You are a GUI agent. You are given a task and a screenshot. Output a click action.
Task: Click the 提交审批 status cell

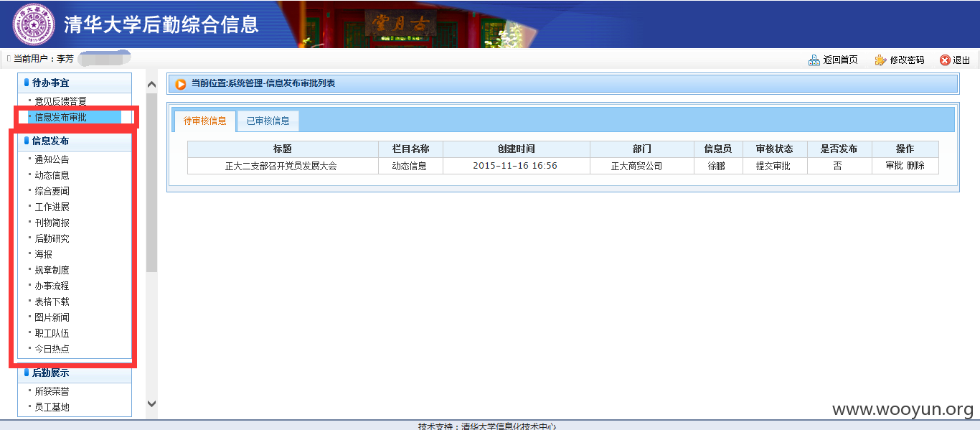point(773,166)
